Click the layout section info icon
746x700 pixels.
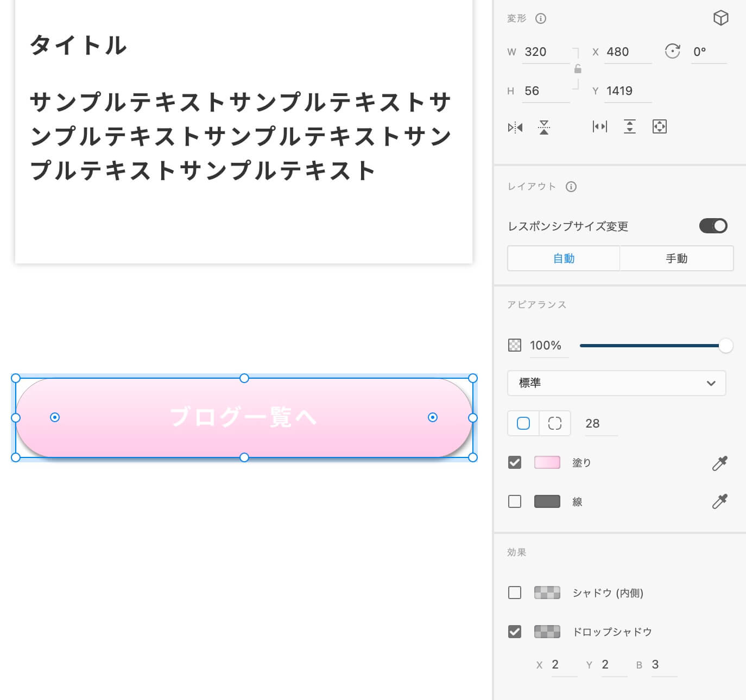pos(571,187)
